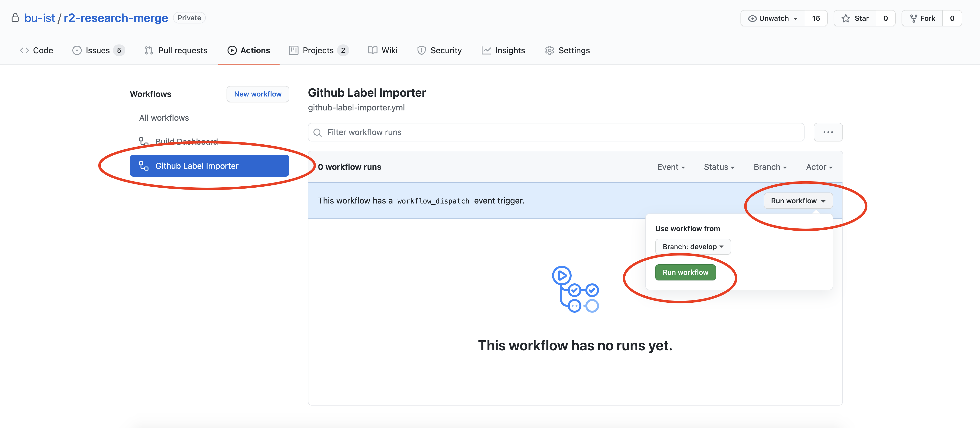
Task: Click the Issues circle icon
Action: click(x=77, y=50)
